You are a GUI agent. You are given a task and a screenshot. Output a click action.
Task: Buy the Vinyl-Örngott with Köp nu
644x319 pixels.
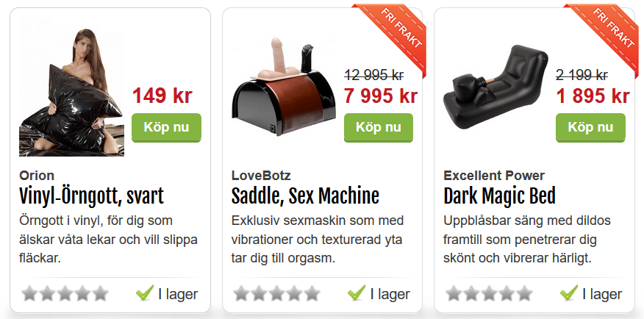[166, 128]
